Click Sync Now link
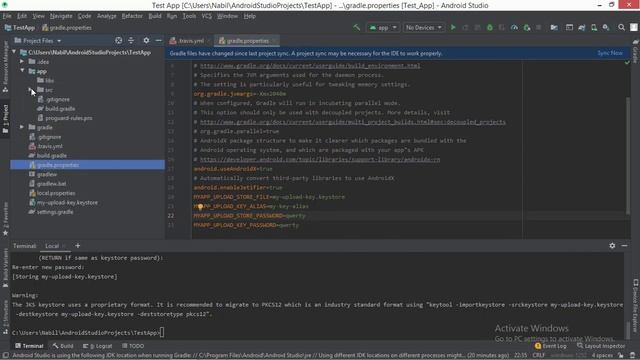 pos(610,53)
